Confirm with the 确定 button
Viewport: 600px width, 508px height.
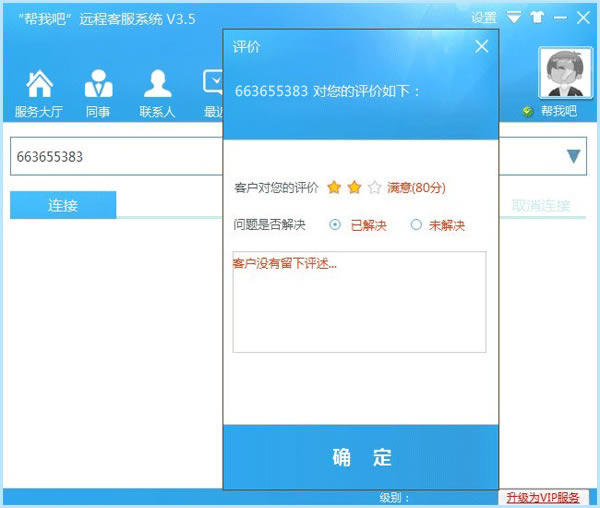coord(361,457)
